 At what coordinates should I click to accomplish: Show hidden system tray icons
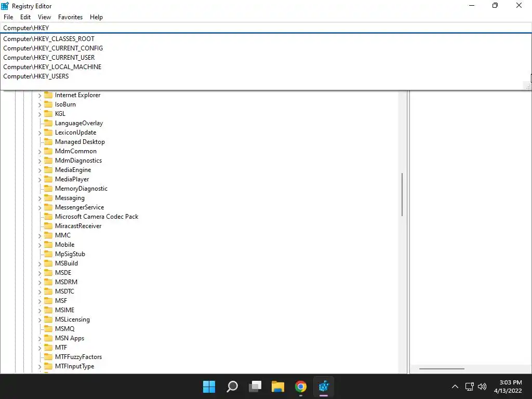455,387
